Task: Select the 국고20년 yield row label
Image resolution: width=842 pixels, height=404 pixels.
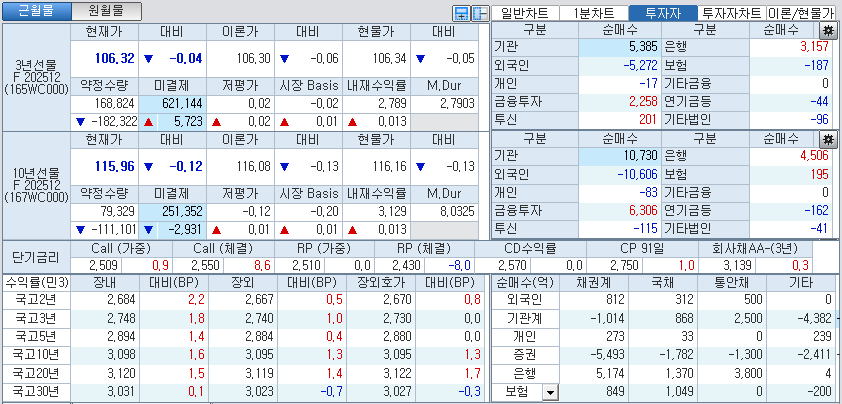Action: pyautogui.click(x=35, y=373)
